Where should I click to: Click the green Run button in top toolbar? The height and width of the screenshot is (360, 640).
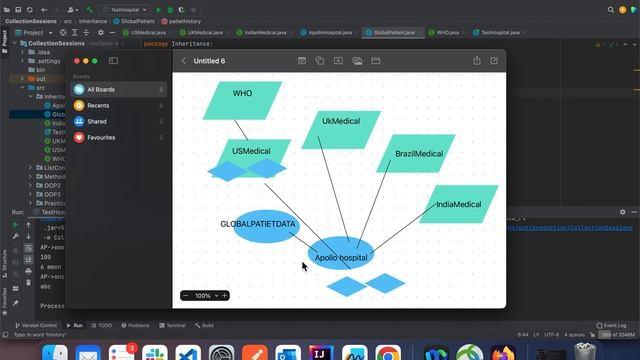[159, 9]
